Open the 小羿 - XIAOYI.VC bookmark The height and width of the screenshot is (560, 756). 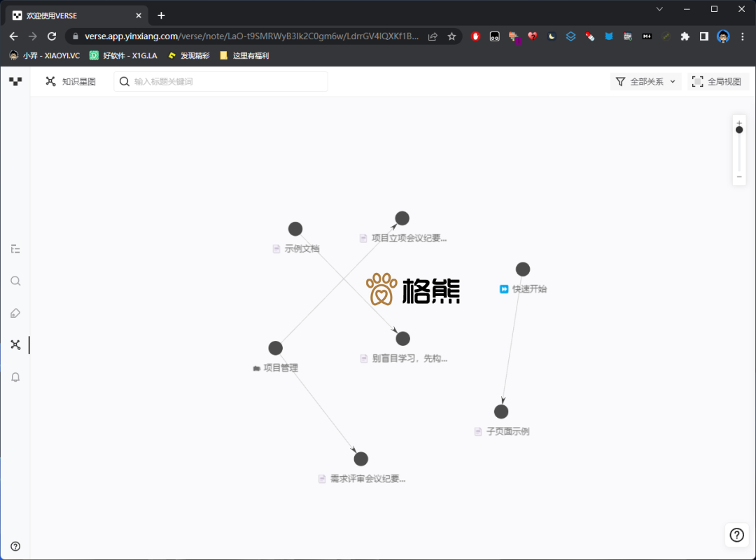tap(45, 55)
